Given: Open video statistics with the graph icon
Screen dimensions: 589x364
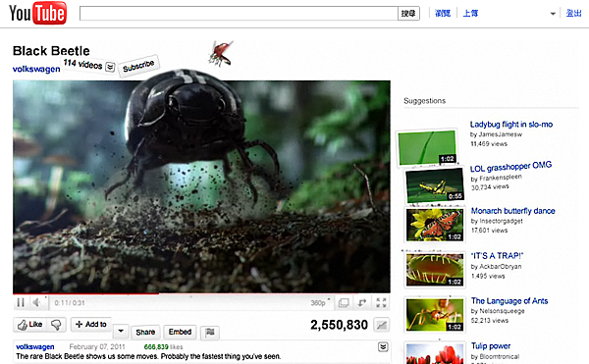Looking at the screenshot, I should pyautogui.click(x=382, y=325).
